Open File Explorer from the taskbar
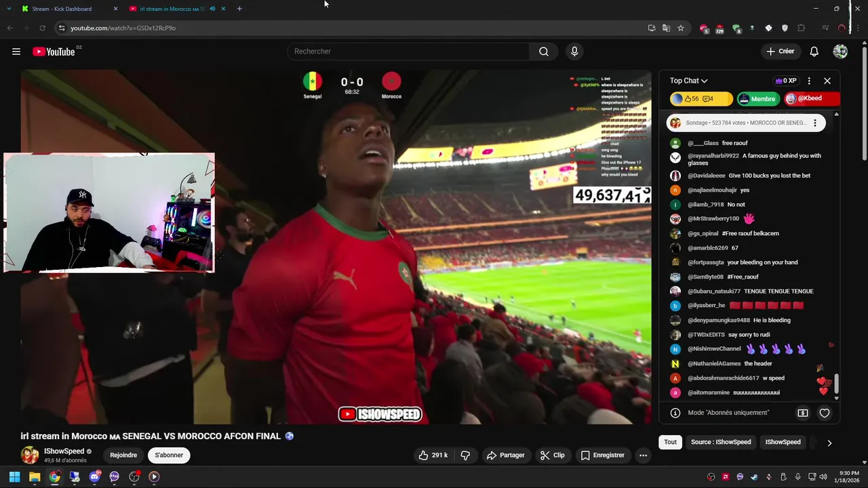868x488 pixels. click(35, 476)
